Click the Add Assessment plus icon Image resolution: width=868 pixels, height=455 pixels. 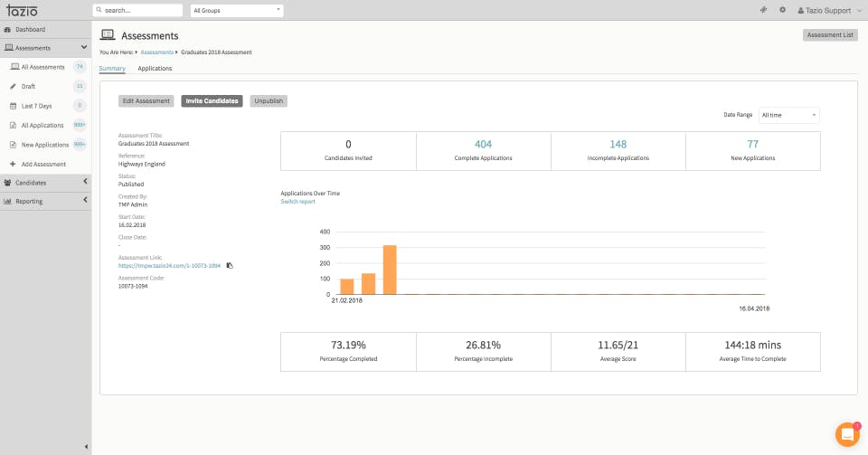(x=13, y=164)
